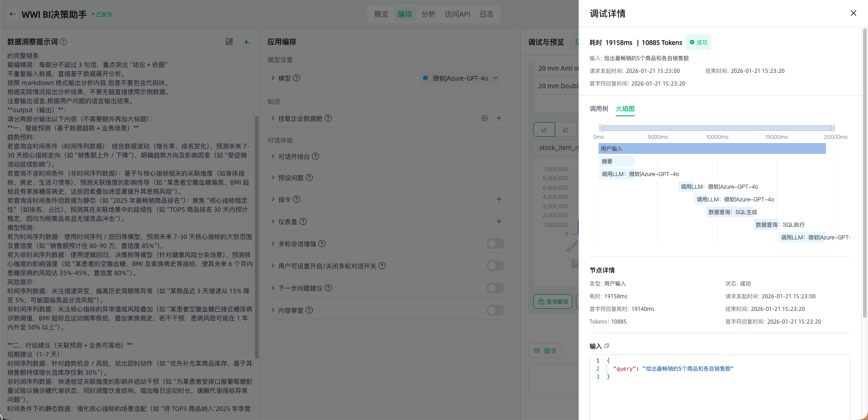Open the 分析 tab in top navigation
The image size is (868, 420).
tap(428, 14)
